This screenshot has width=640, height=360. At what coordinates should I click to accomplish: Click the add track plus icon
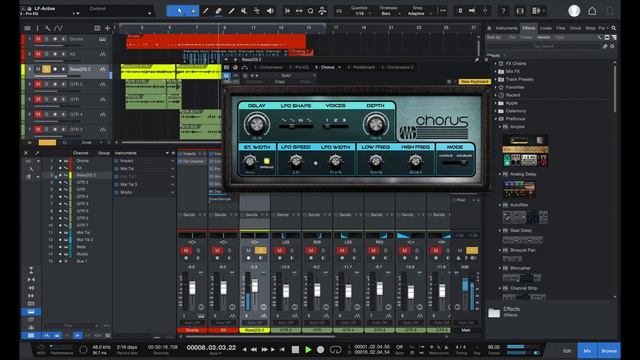[107, 28]
